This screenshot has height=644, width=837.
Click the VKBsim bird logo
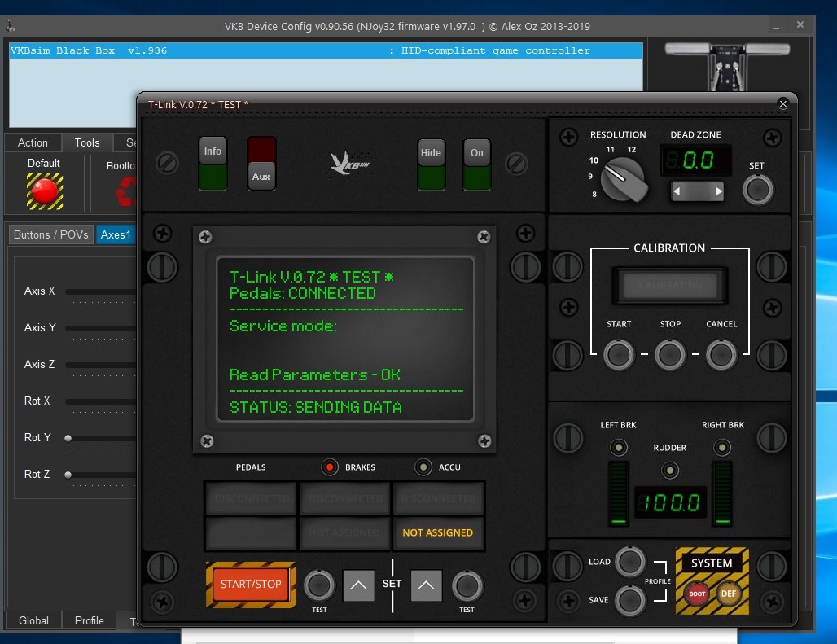click(348, 163)
